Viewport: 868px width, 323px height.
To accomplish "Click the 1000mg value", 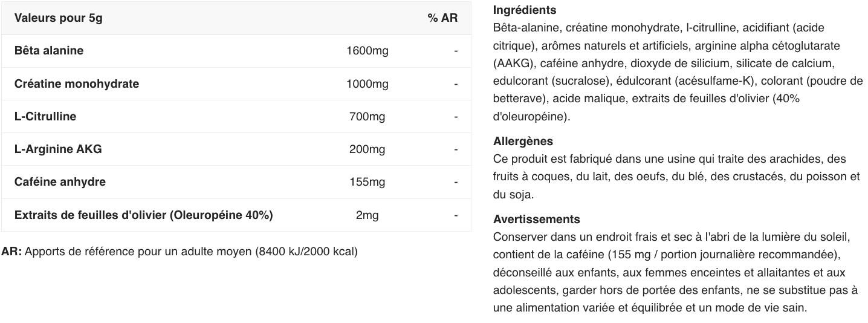I will (x=367, y=84).
